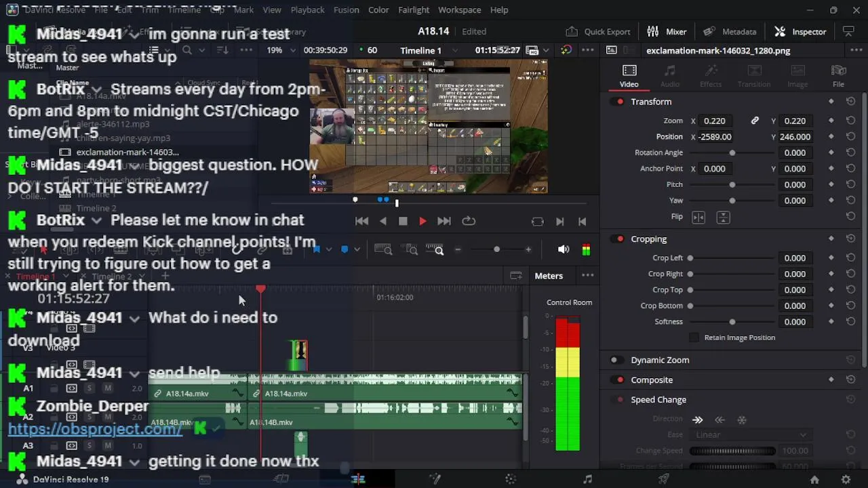This screenshot has width=868, height=488.
Task: Click Quick Export
Action: [x=598, y=31]
